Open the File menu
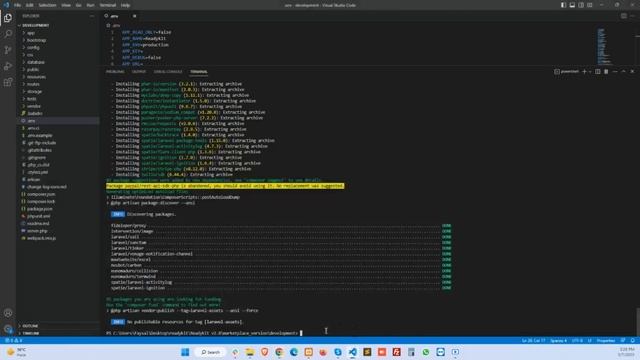The width and height of the screenshot is (640, 360). pos(17,5)
